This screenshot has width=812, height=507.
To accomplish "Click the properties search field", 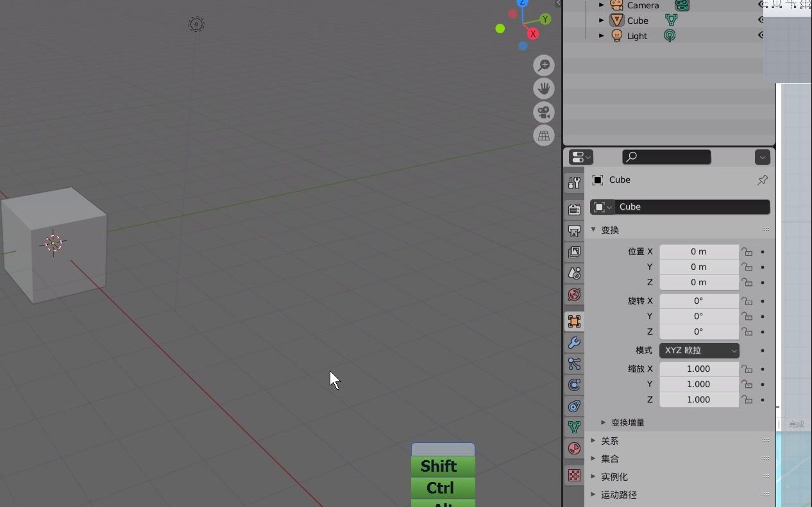I will point(666,156).
